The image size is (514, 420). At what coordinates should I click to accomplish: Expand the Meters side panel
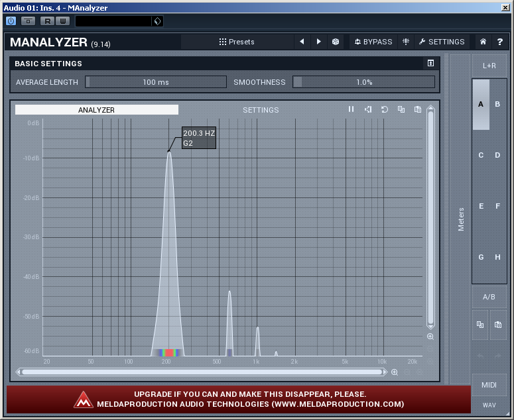(460, 219)
